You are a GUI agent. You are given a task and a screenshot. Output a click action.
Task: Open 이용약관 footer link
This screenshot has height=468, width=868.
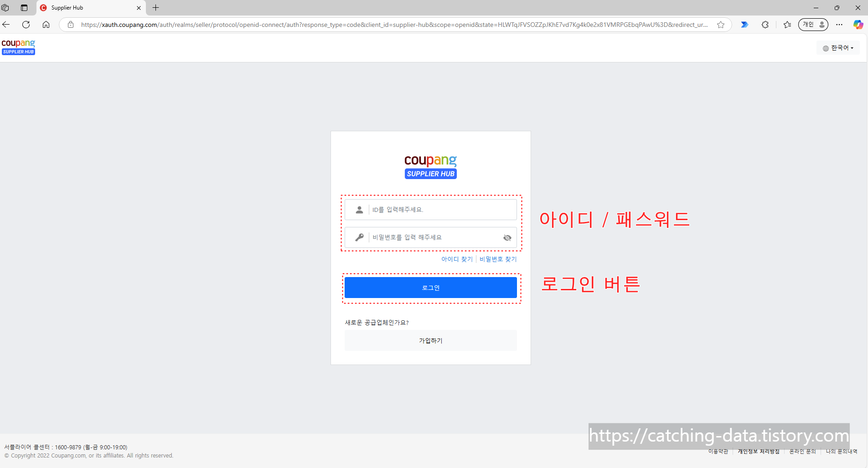tap(718, 451)
